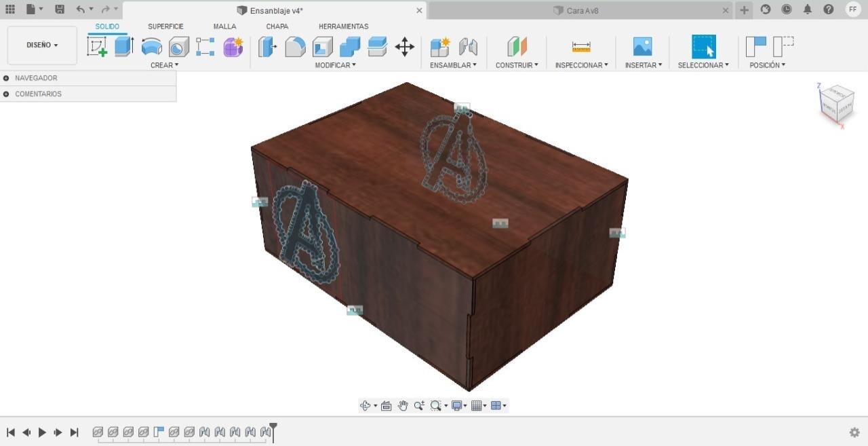Select the Press Pull tool

pyautogui.click(x=268, y=46)
